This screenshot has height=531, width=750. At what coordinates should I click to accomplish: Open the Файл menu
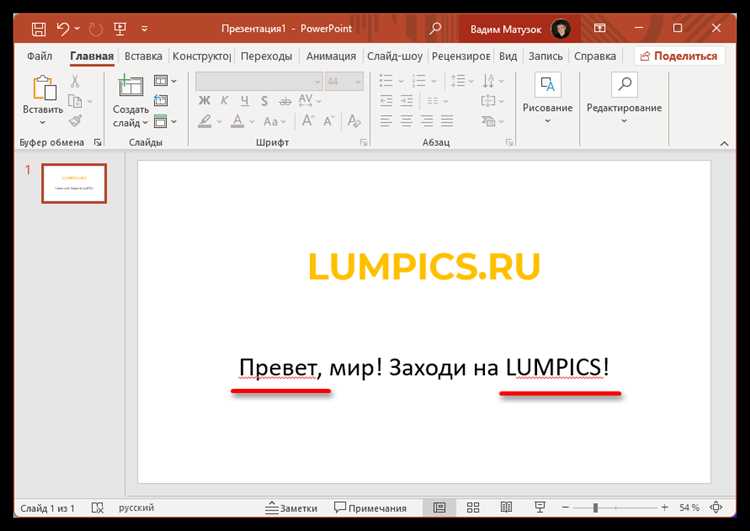(x=39, y=56)
